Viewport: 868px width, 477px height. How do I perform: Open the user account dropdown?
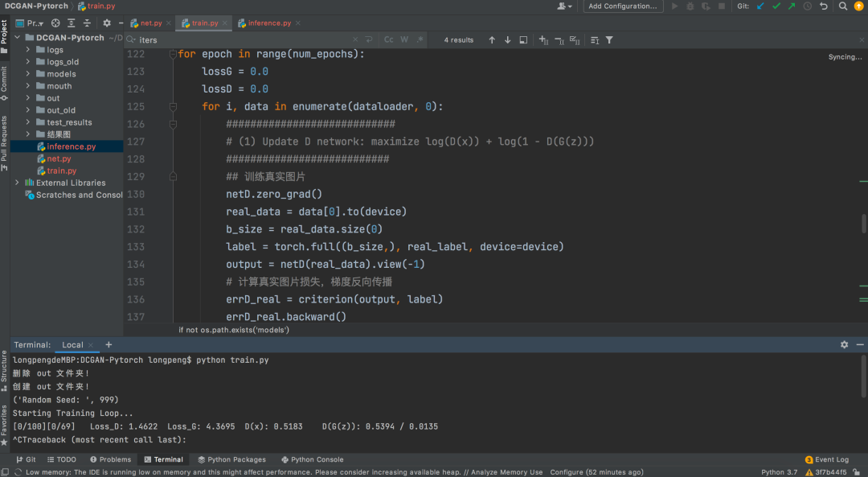tap(565, 6)
